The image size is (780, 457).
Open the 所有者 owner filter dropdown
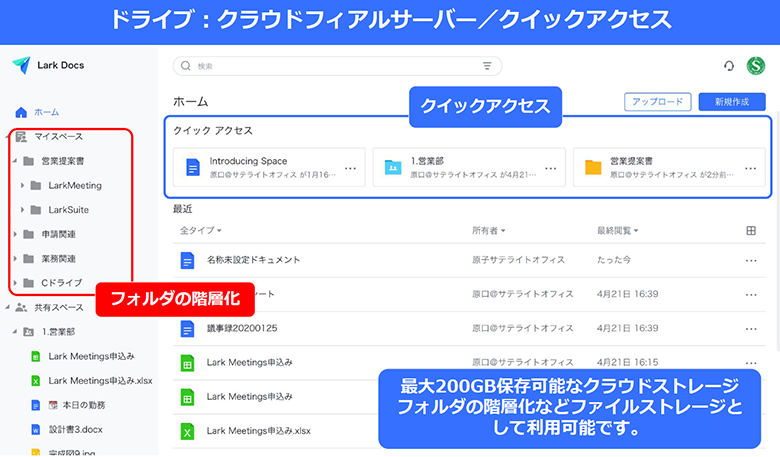488,231
